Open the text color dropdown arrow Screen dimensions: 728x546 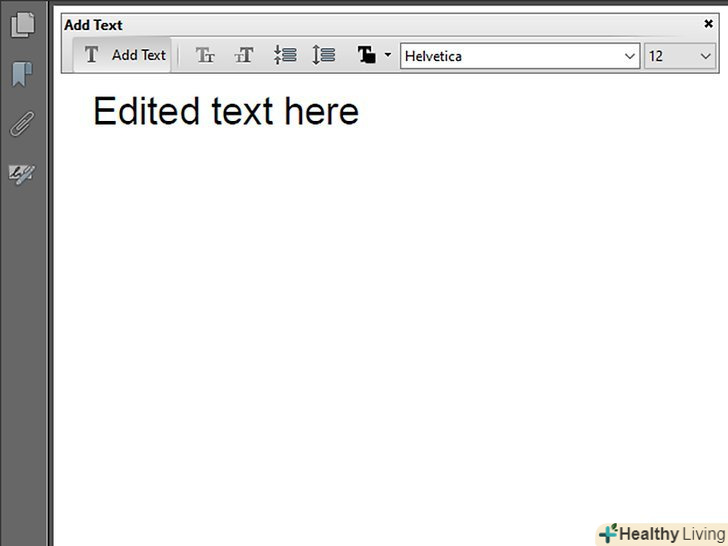(x=388, y=55)
